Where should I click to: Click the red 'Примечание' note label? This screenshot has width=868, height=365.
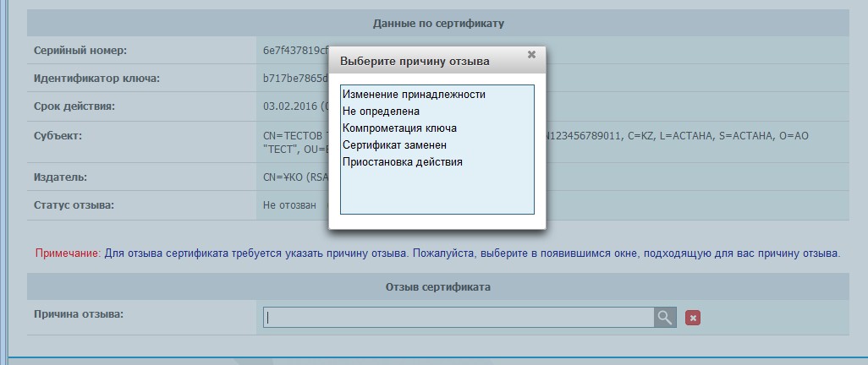(68, 253)
